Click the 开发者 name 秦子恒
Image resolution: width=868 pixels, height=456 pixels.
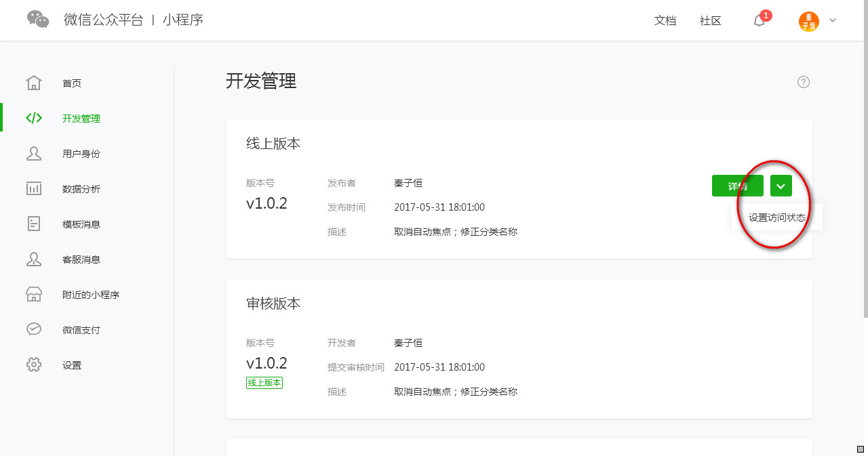click(408, 343)
